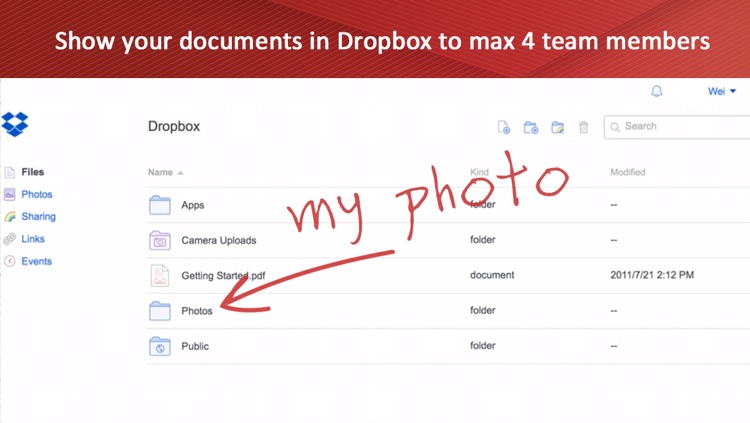Viewport: 750px width, 423px height.
Task: Click 'document' kind of Getting Started.pdf
Action: click(492, 275)
